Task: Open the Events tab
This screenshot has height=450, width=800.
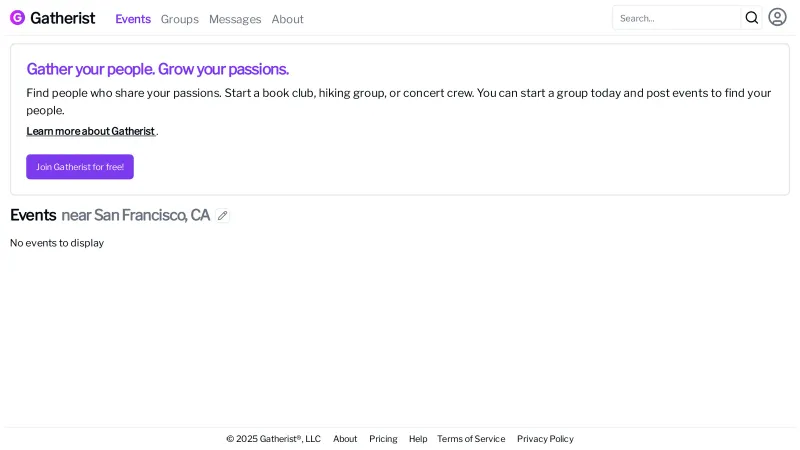Action: (x=133, y=19)
